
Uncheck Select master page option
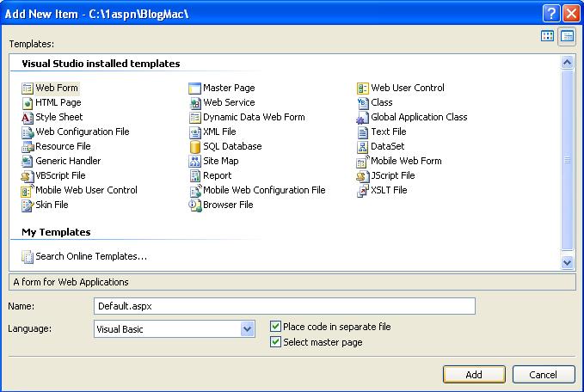pos(275,342)
